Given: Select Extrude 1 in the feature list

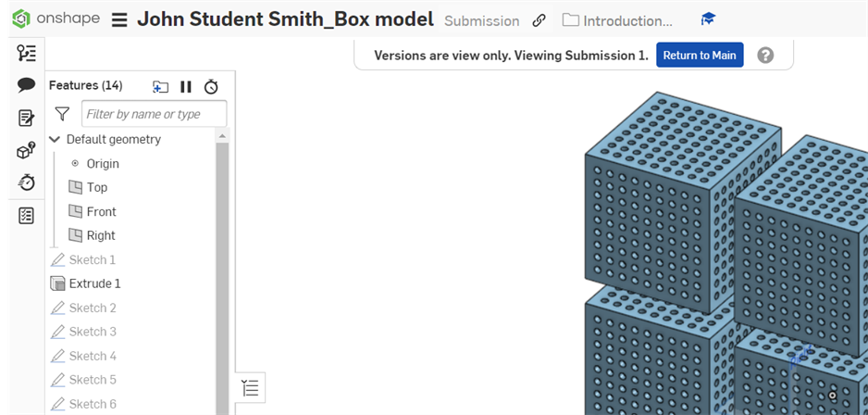Looking at the screenshot, I should coord(94,283).
